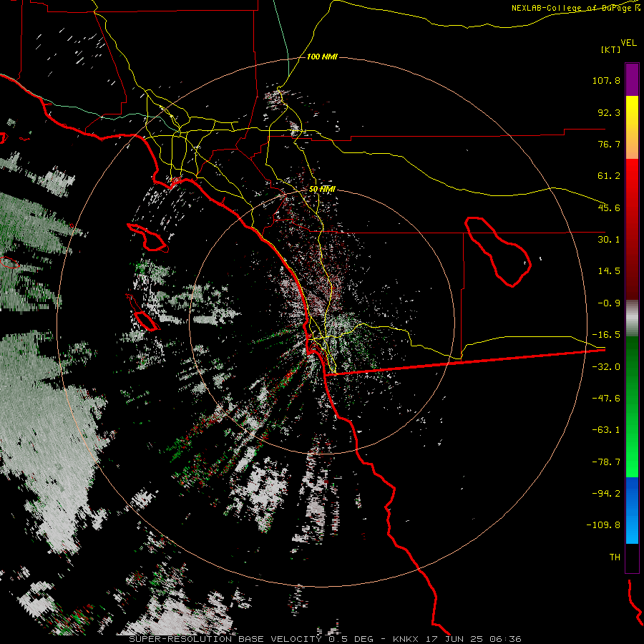
Task: Click the 45.6 velocity scale value
Action: coord(609,208)
